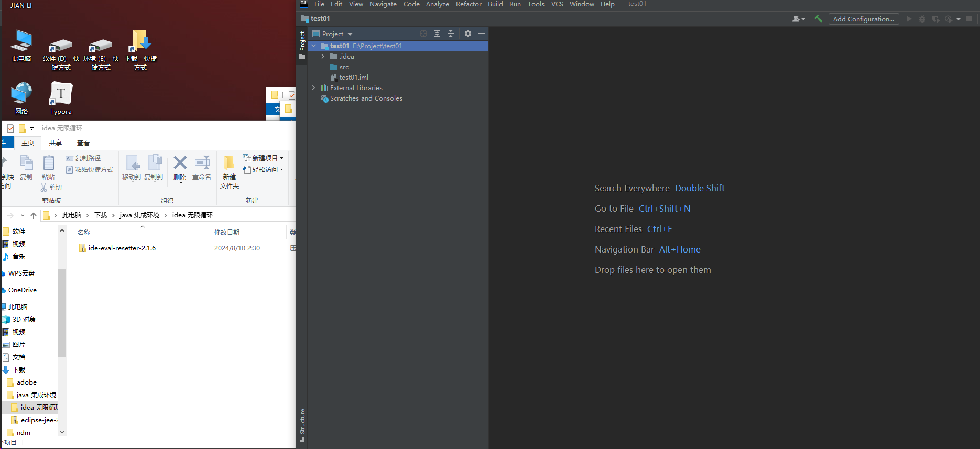The width and height of the screenshot is (980, 449).
Task: Click the 下载 shortcut desktop icon
Action: click(141, 51)
